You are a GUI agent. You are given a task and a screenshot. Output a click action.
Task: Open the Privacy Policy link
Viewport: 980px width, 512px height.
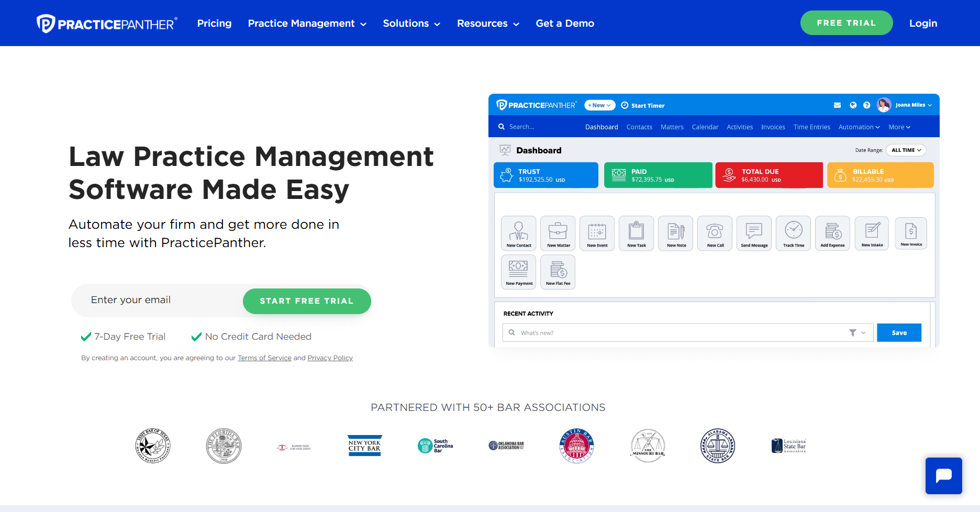(330, 358)
